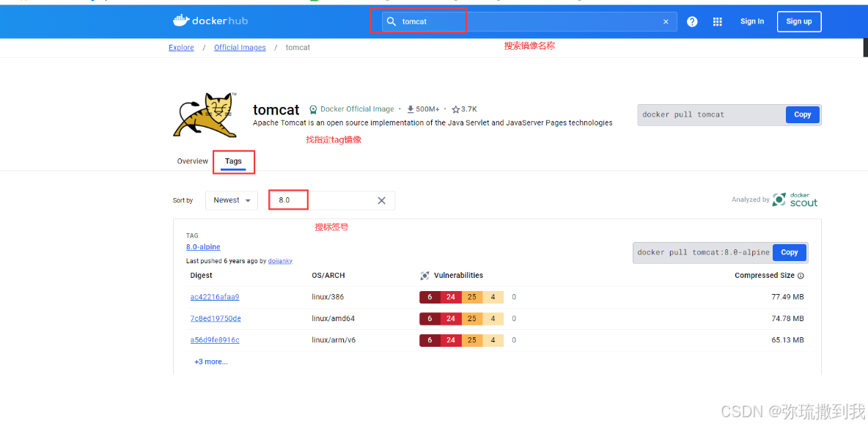Image resolution: width=868 pixels, height=426 pixels.
Task: Click the search magnifier icon
Action: [391, 21]
